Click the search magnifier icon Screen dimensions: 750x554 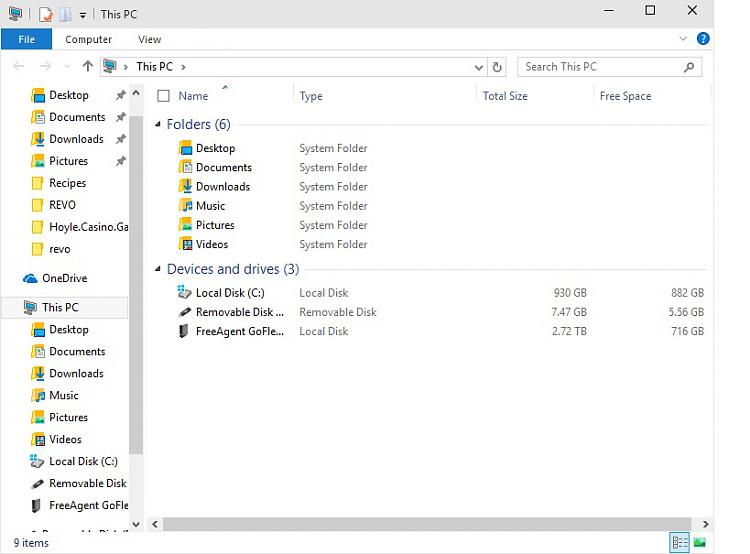click(689, 67)
